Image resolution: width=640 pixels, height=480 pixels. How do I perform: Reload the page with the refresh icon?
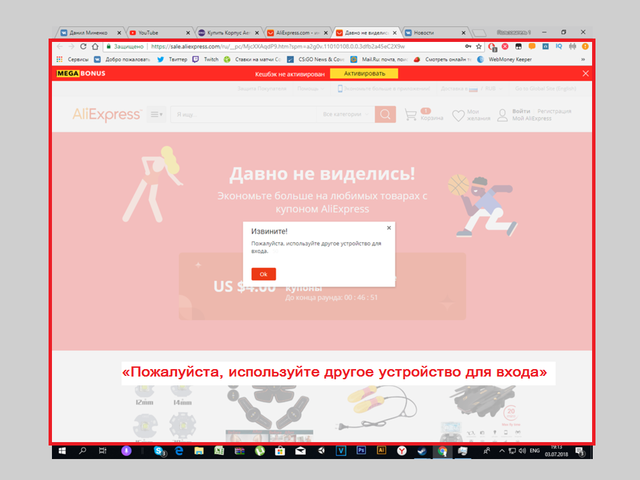83,47
